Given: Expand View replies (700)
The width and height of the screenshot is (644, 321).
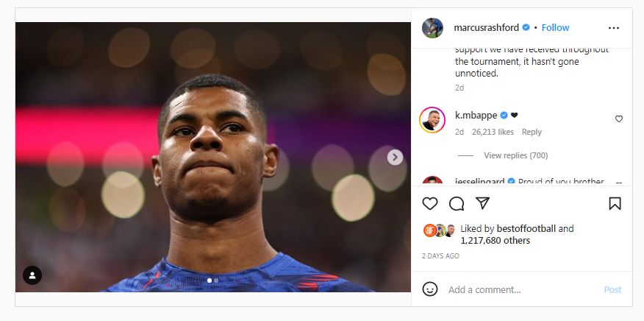Looking at the screenshot, I should pos(515,155).
